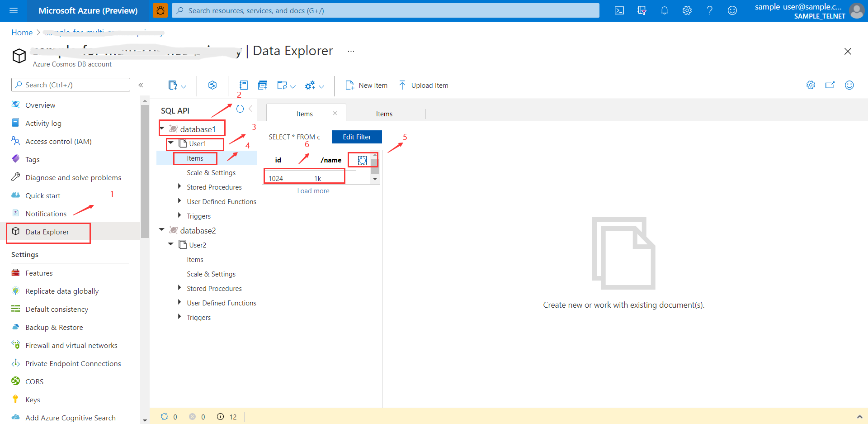Expand Triggers under User1

(179, 215)
